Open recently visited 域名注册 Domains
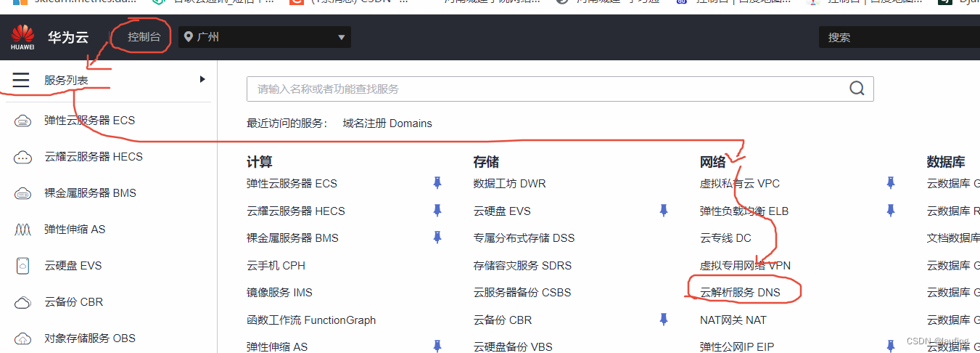 pyautogui.click(x=387, y=123)
